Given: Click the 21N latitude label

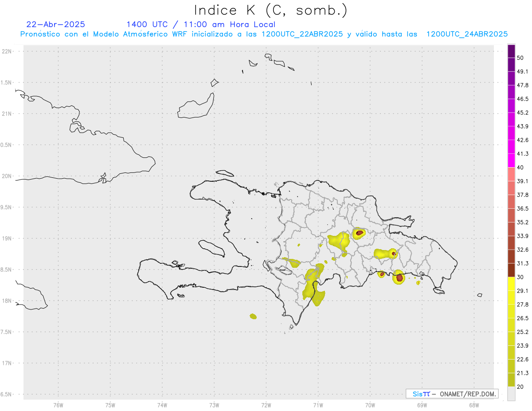Looking at the screenshot, I should (8, 114).
